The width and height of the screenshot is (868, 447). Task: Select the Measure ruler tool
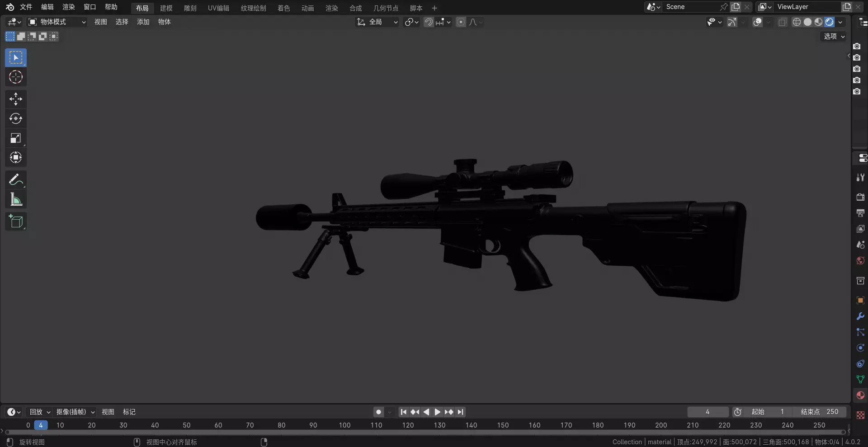[16, 199]
